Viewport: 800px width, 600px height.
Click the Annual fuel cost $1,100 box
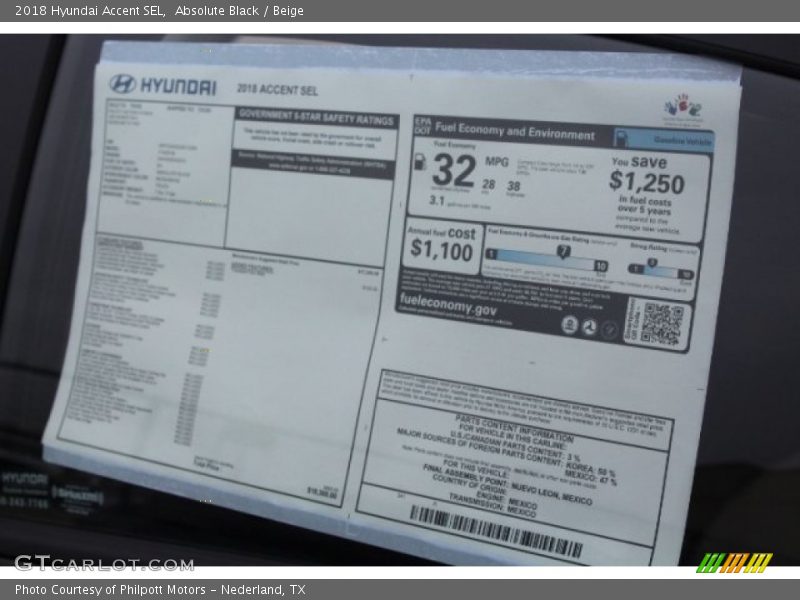[441, 244]
